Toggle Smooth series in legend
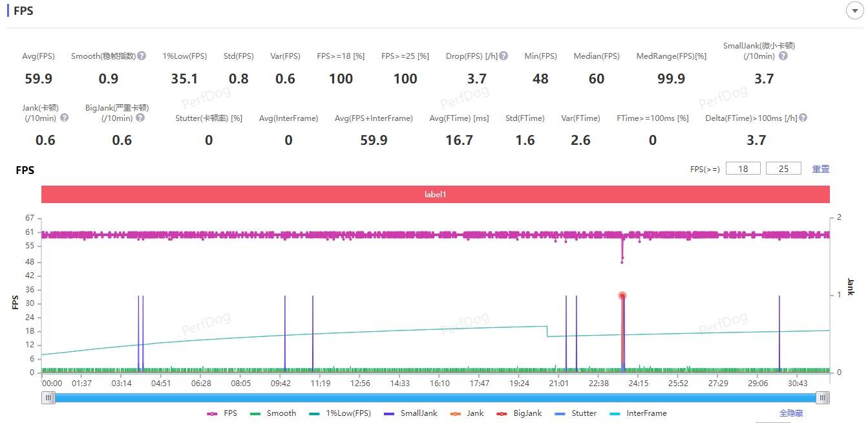 point(273,413)
